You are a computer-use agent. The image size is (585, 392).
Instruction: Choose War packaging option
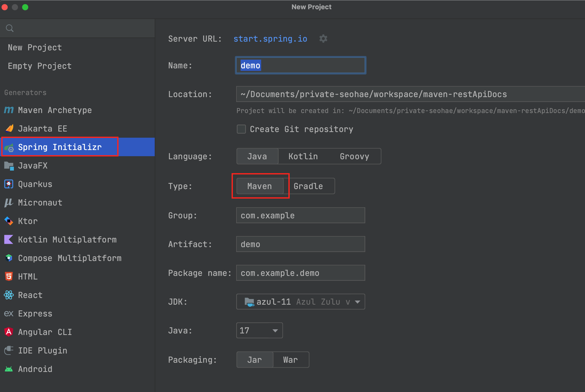(290, 360)
